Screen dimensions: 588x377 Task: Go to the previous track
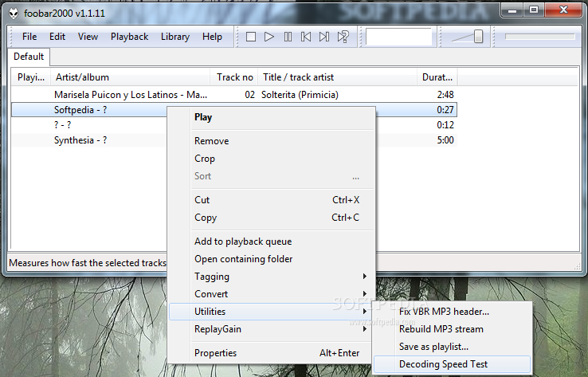click(306, 37)
